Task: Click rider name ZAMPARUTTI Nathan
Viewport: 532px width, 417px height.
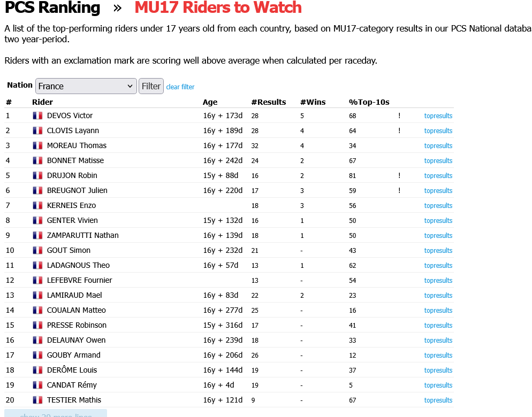Action: click(x=83, y=235)
